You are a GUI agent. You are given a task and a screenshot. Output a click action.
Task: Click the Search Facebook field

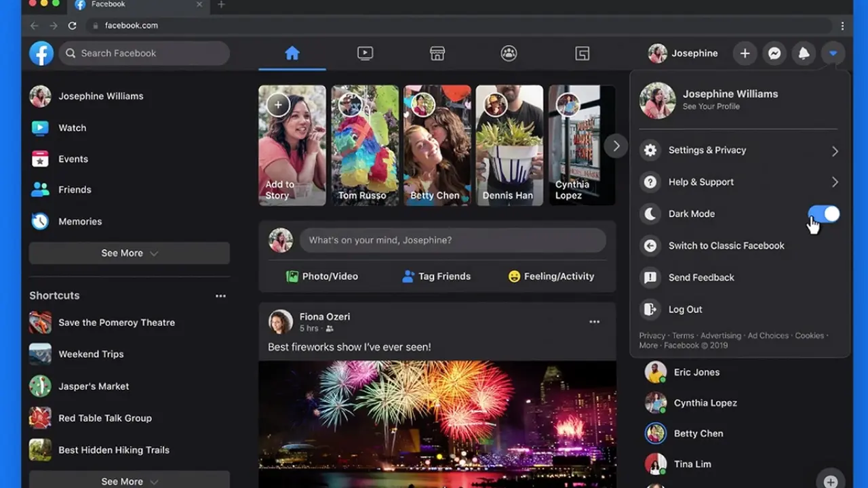144,53
